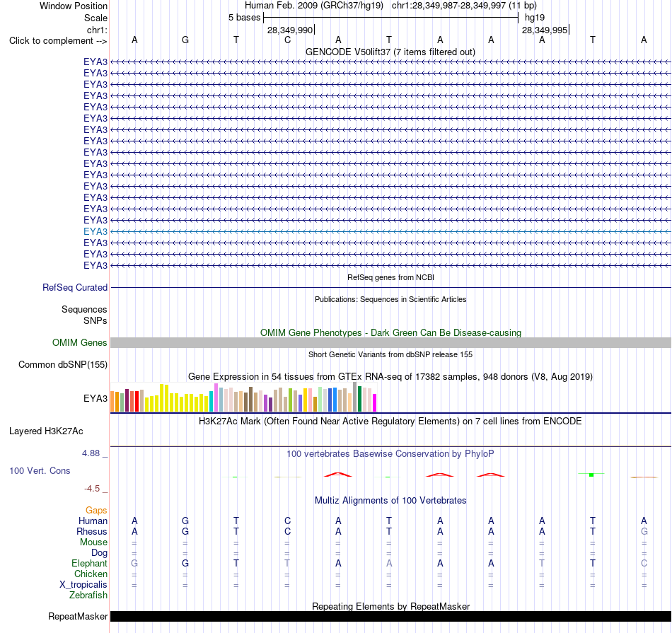Click the 'Sequences' subtrack label
This screenshot has width=672, height=633.
pyautogui.click(x=84, y=310)
